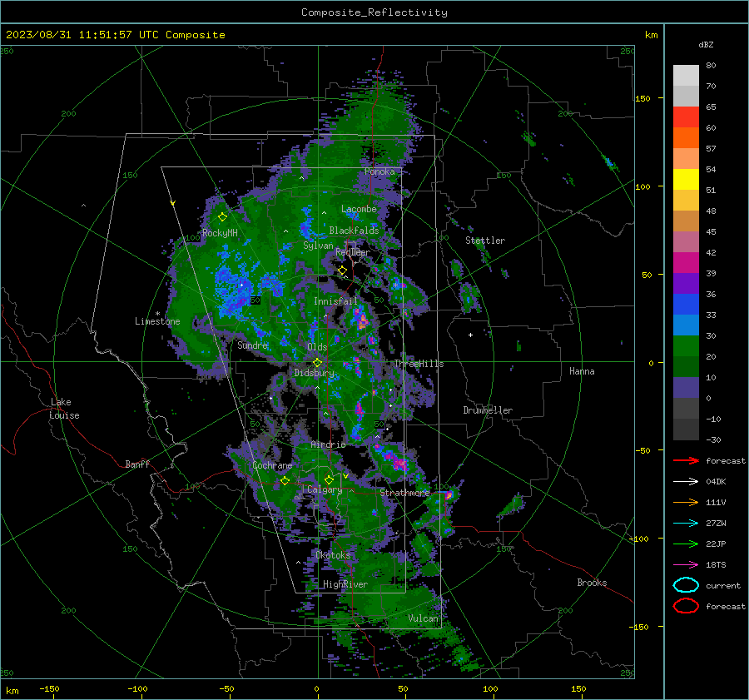Click the Cochrane city label
This screenshot has width=749, height=700.
272,465
